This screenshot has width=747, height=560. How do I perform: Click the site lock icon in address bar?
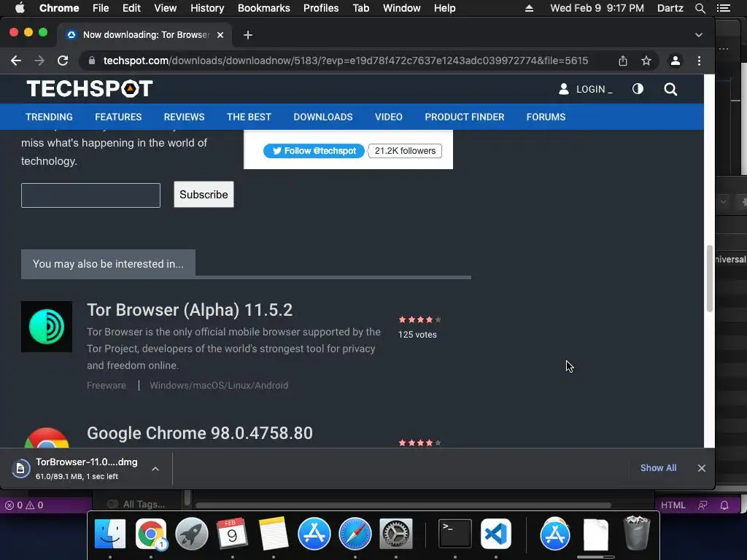pyautogui.click(x=92, y=61)
